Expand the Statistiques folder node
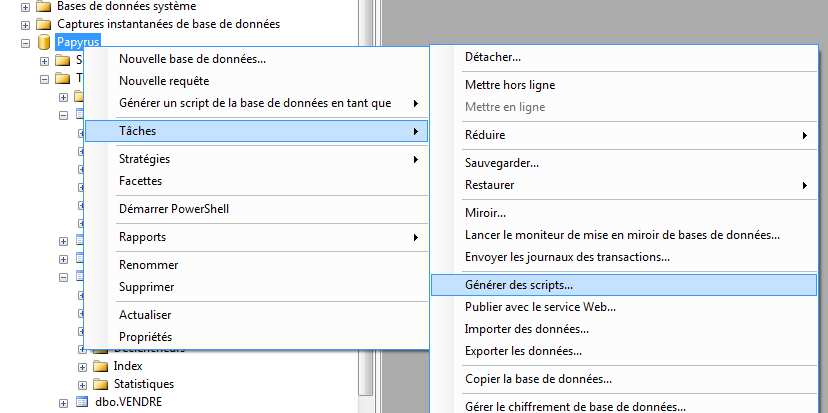 pos(82,384)
